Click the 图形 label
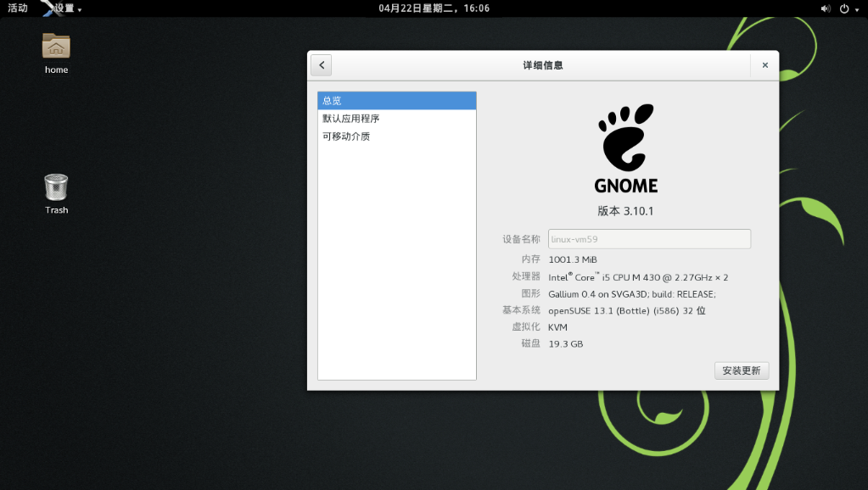 (x=531, y=293)
